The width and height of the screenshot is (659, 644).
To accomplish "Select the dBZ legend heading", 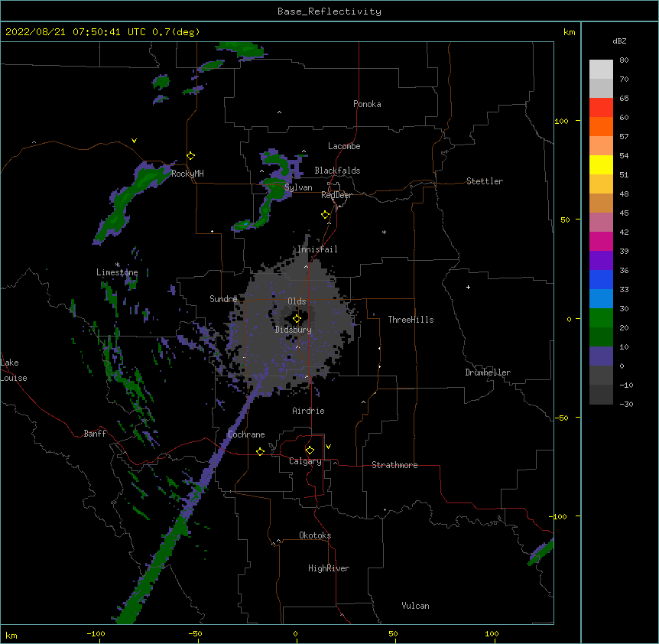I will point(619,41).
